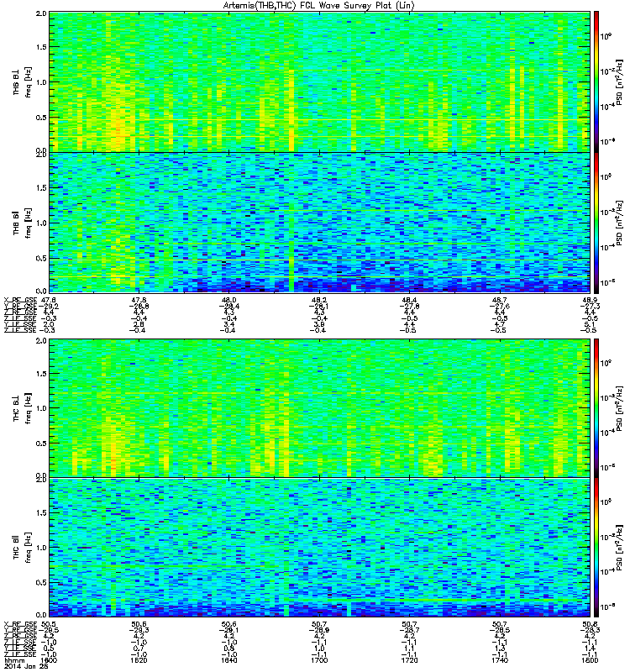Screen dimensions: 630x672
Task: Click the time label 1620
Action: point(139,660)
